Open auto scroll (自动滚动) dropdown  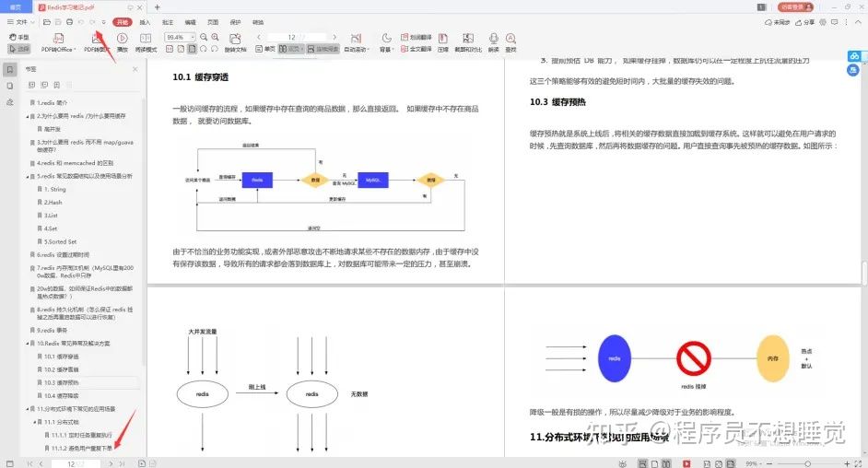(x=356, y=42)
